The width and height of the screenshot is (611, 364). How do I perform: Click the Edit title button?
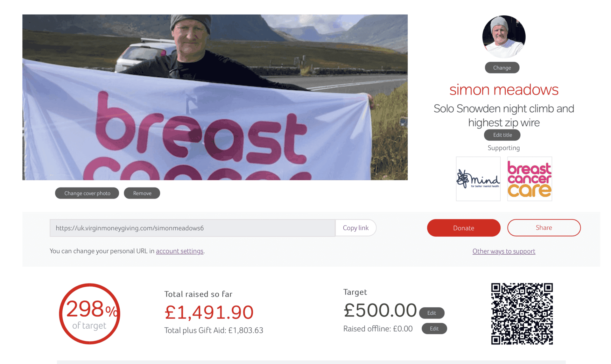pyautogui.click(x=502, y=135)
